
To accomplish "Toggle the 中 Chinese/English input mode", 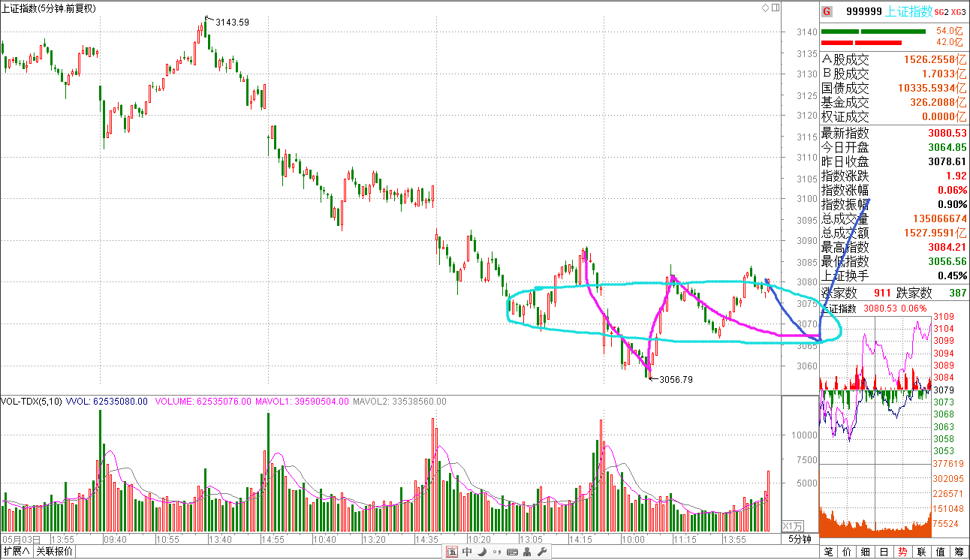I will (467, 552).
